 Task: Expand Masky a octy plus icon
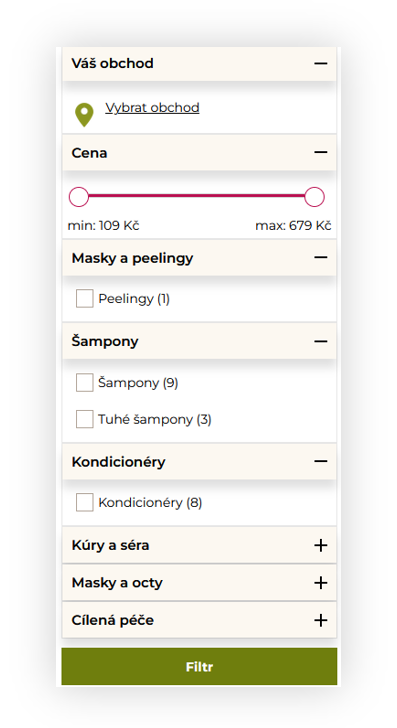pos(320,583)
